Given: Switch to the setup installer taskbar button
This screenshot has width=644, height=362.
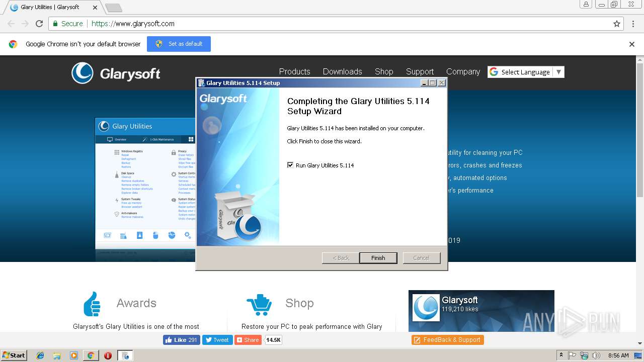Looking at the screenshot, I should coord(125,355).
